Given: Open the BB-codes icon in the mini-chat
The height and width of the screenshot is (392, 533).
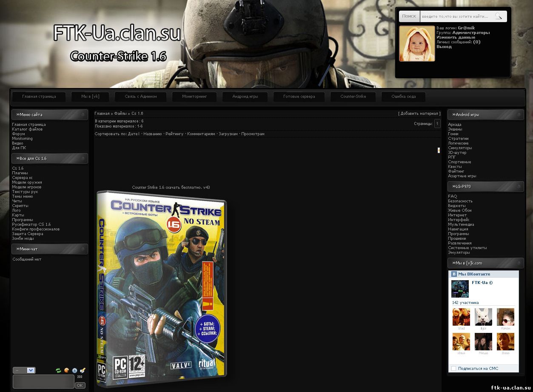Looking at the screenshot, I should 74,370.
